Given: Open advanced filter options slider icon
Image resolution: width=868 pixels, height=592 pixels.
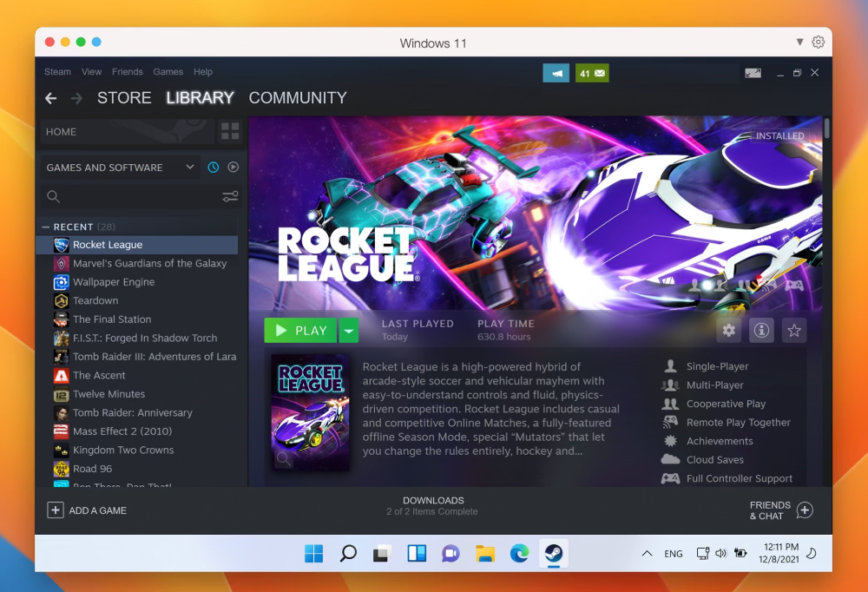Looking at the screenshot, I should (x=230, y=196).
